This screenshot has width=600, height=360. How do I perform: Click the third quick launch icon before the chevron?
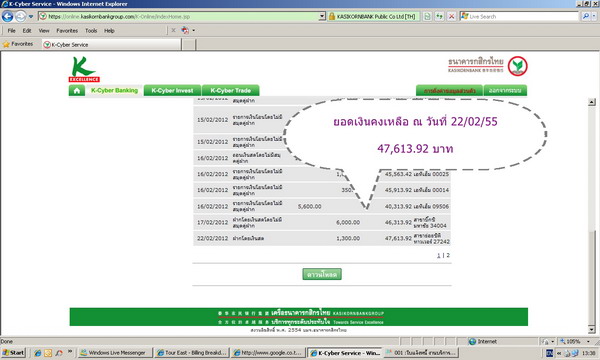59,353
